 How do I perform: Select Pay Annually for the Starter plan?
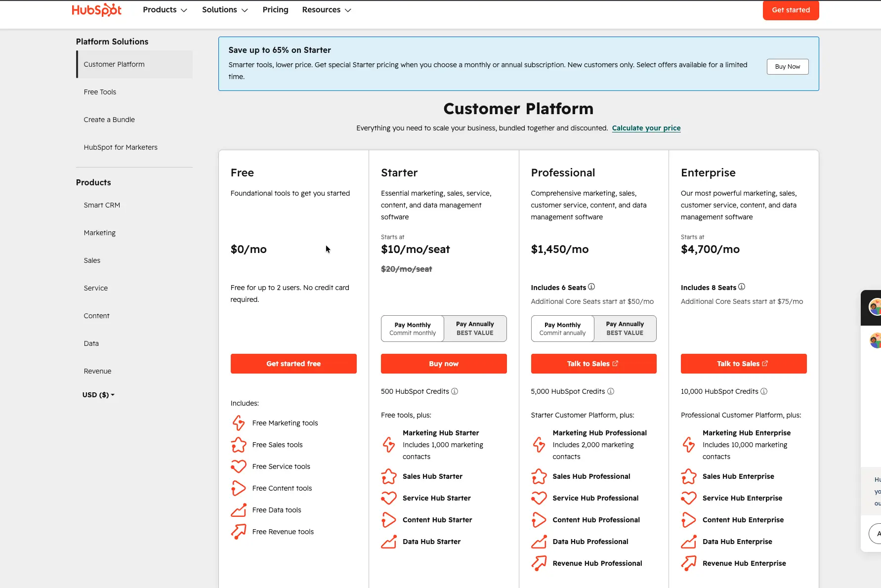[475, 329]
